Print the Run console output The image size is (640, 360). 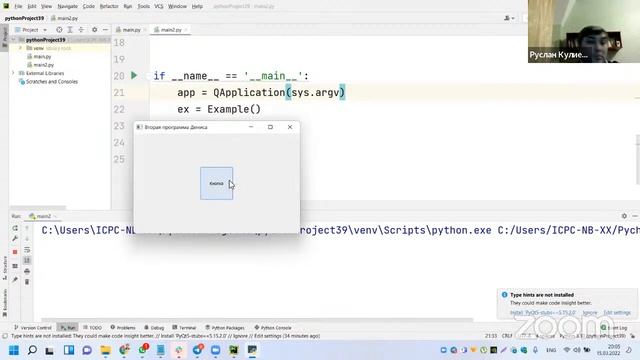click(x=27, y=271)
